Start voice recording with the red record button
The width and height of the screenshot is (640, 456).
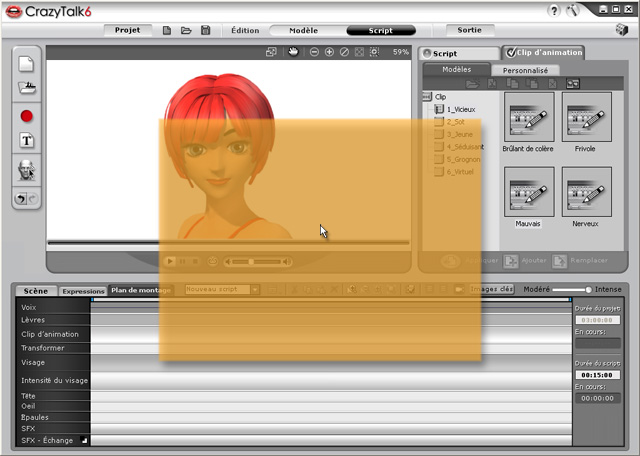[x=27, y=116]
